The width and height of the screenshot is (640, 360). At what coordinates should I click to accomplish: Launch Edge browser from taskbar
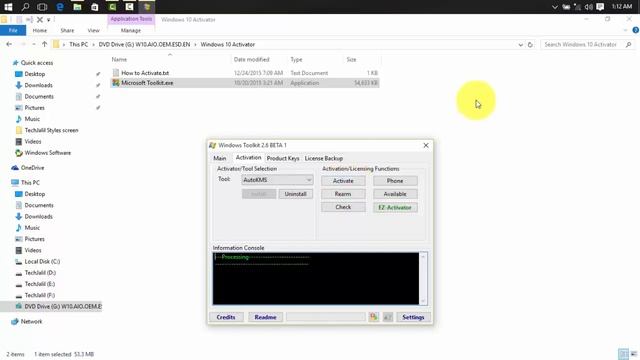point(60,7)
